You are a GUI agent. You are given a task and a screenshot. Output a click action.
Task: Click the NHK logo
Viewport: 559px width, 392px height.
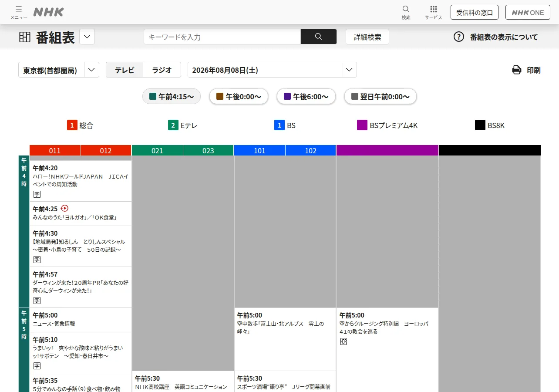tap(48, 12)
